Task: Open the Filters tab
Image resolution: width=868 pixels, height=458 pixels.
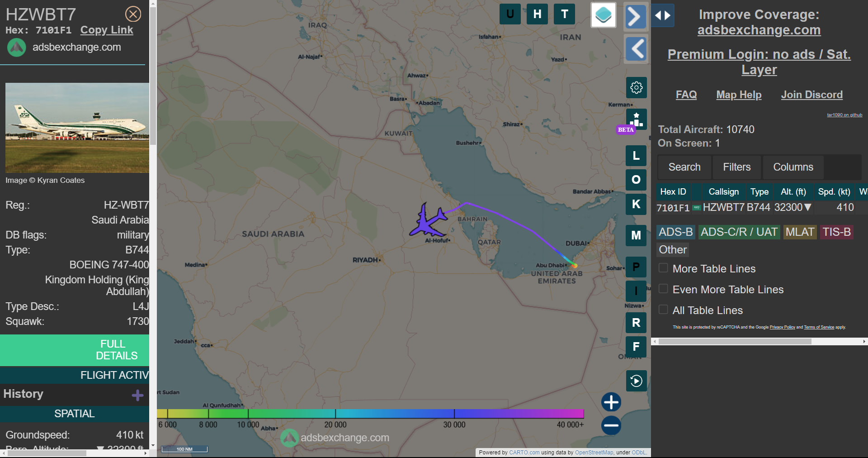Action: (737, 167)
